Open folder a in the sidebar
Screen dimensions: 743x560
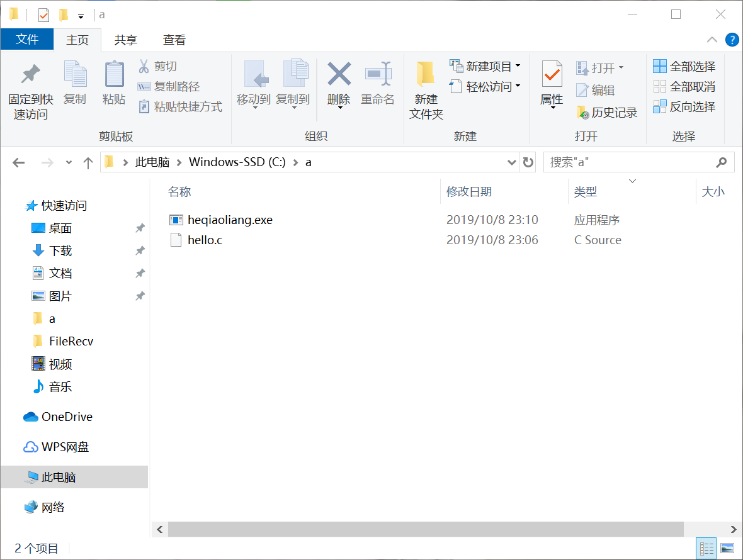pyautogui.click(x=45, y=319)
